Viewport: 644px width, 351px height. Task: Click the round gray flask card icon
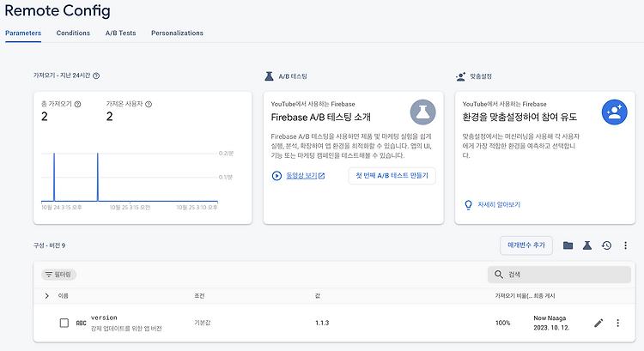coord(422,112)
